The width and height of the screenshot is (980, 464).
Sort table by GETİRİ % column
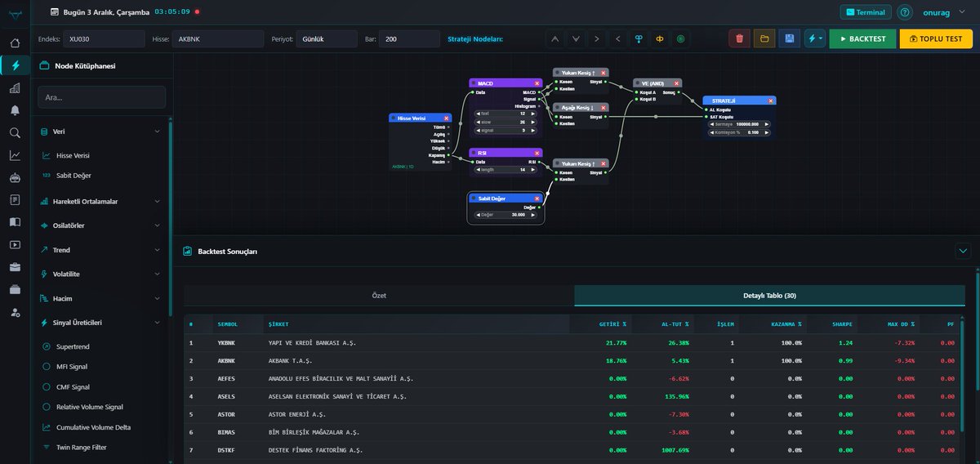(612, 324)
